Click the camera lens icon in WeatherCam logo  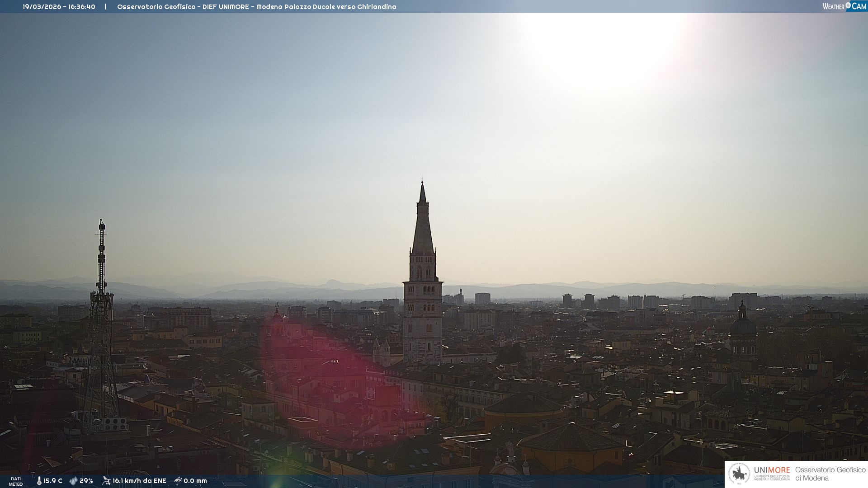pos(848,5)
